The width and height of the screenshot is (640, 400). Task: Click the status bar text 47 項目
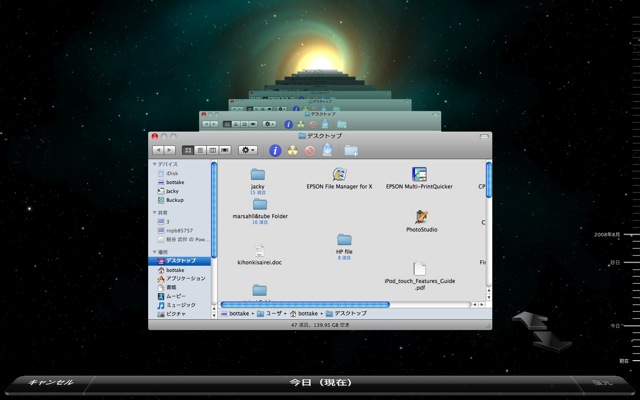point(300,325)
